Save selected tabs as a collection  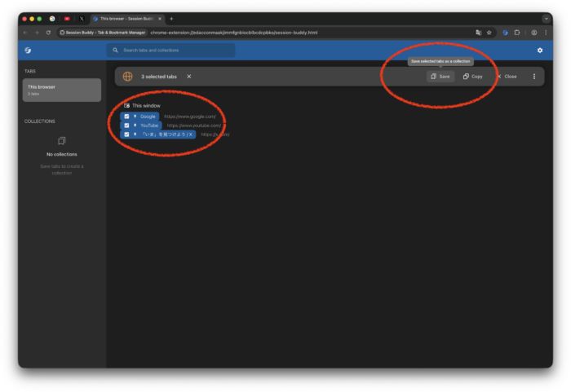coord(440,77)
